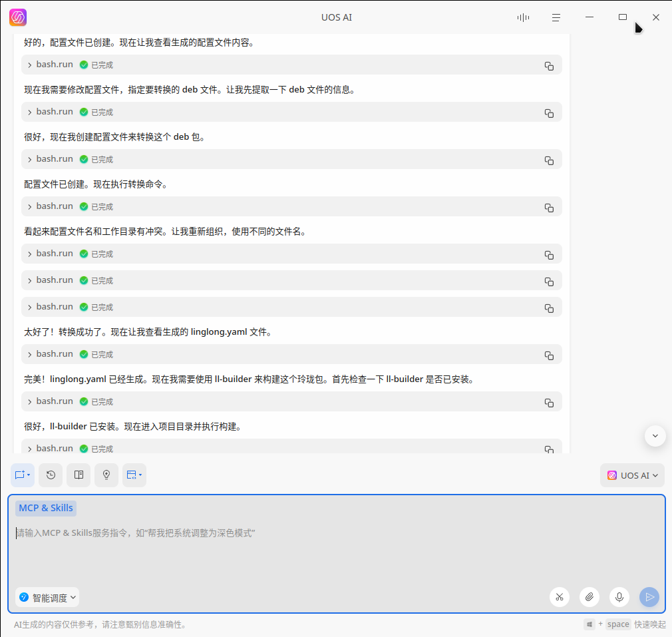This screenshot has height=637, width=672.
Task: Copy bash.run output below '配置文件已创建。现在执行转换命令'
Action: click(x=549, y=208)
